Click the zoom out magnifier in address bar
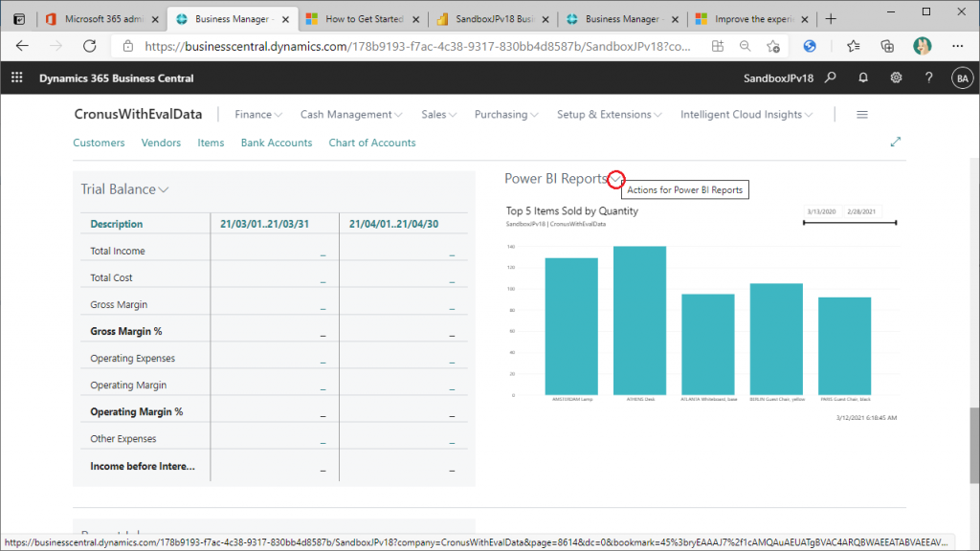This screenshot has width=980, height=551. [x=745, y=46]
